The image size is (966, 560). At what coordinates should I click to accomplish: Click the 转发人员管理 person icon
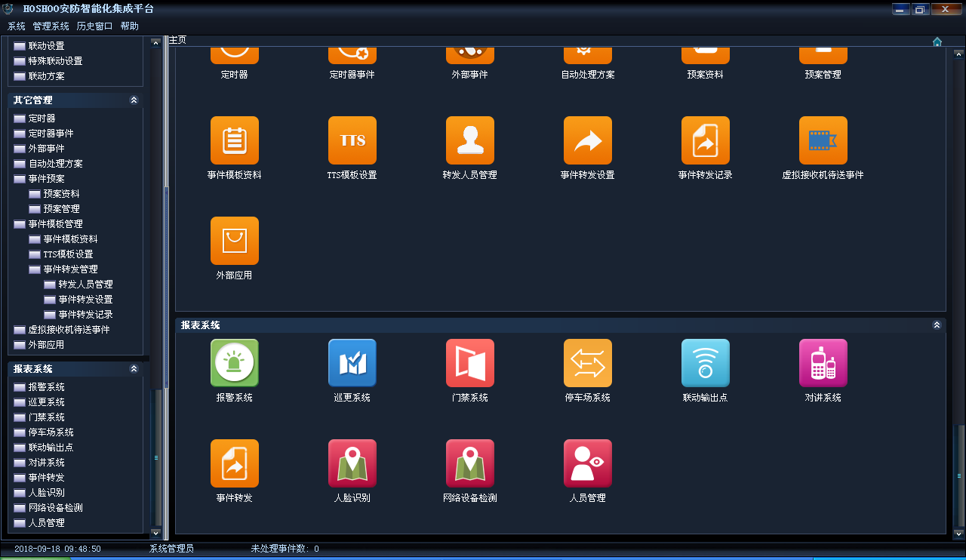coord(469,140)
